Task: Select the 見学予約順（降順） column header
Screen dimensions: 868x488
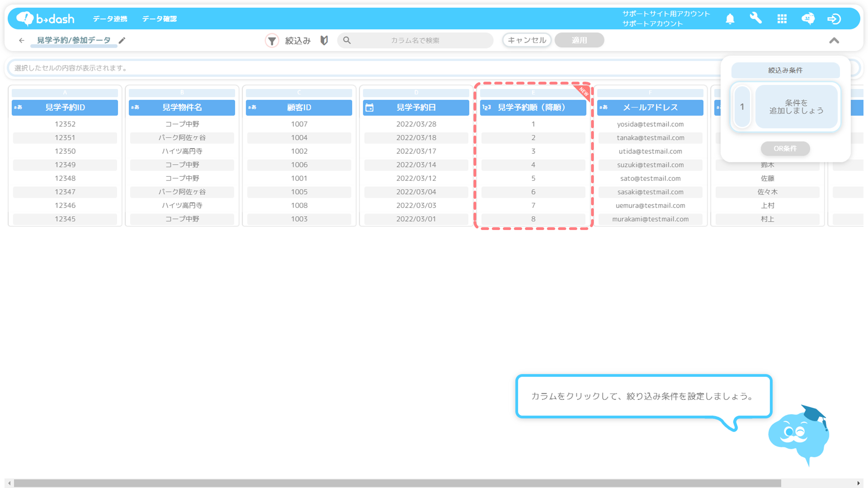Action: point(533,107)
